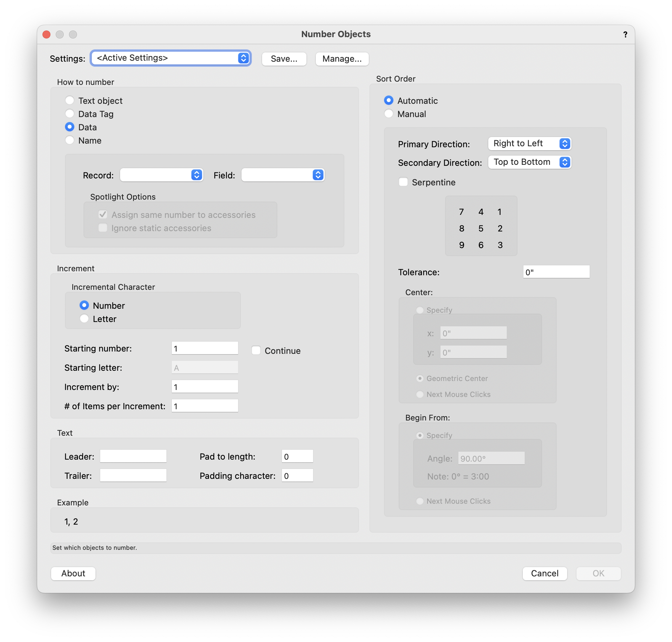672x642 pixels.
Task: Select Letter as incremental character
Action: (x=84, y=319)
